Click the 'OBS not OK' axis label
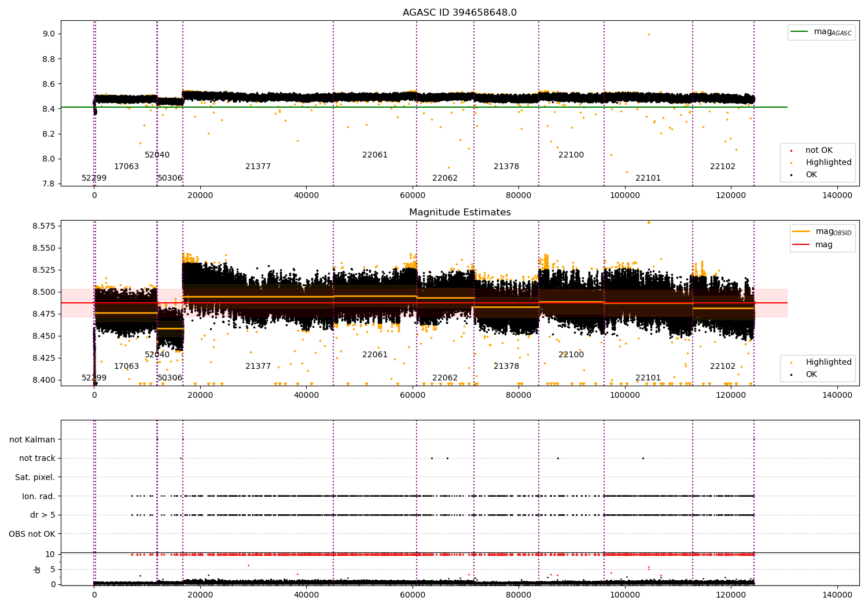868x608 pixels. click(x=32, y=534)
